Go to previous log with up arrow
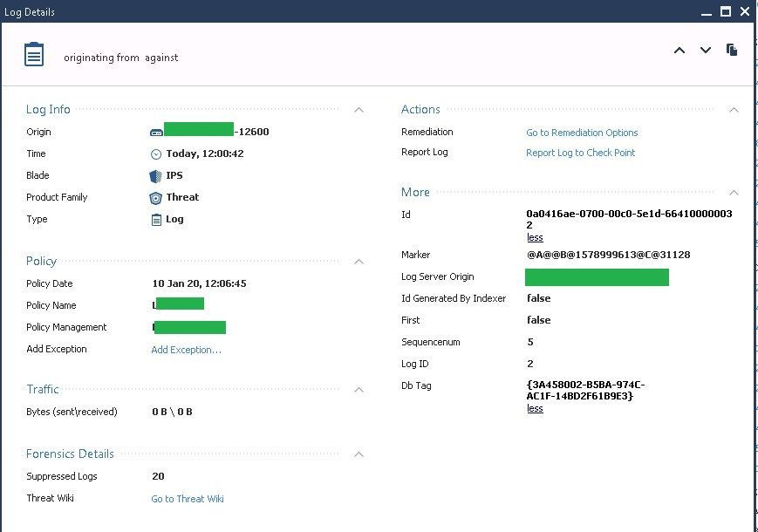This screenshot has width=758, height=532. click(679, 51)
